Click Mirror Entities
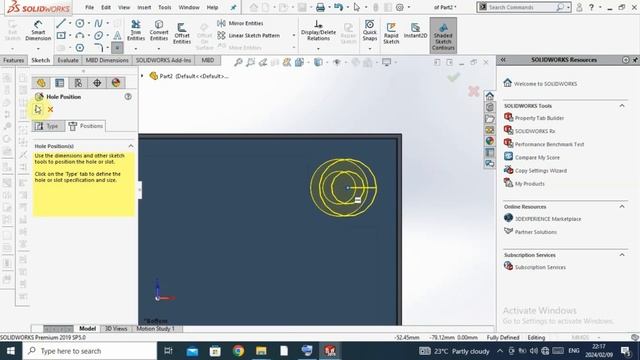 coord(240,23)
